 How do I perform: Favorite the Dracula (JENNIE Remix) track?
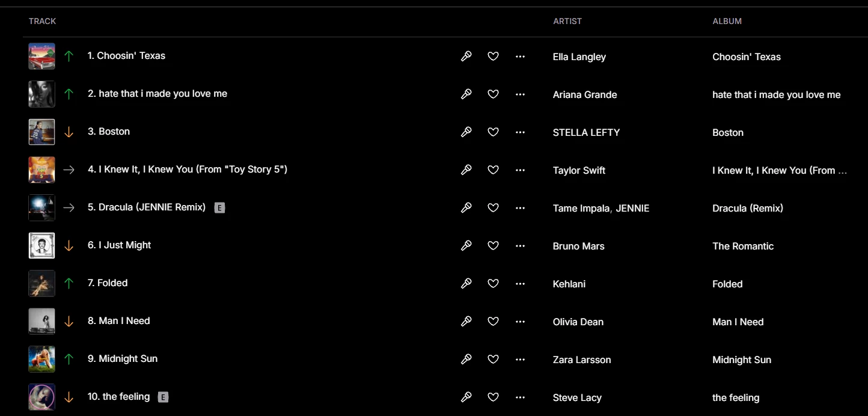493,208
